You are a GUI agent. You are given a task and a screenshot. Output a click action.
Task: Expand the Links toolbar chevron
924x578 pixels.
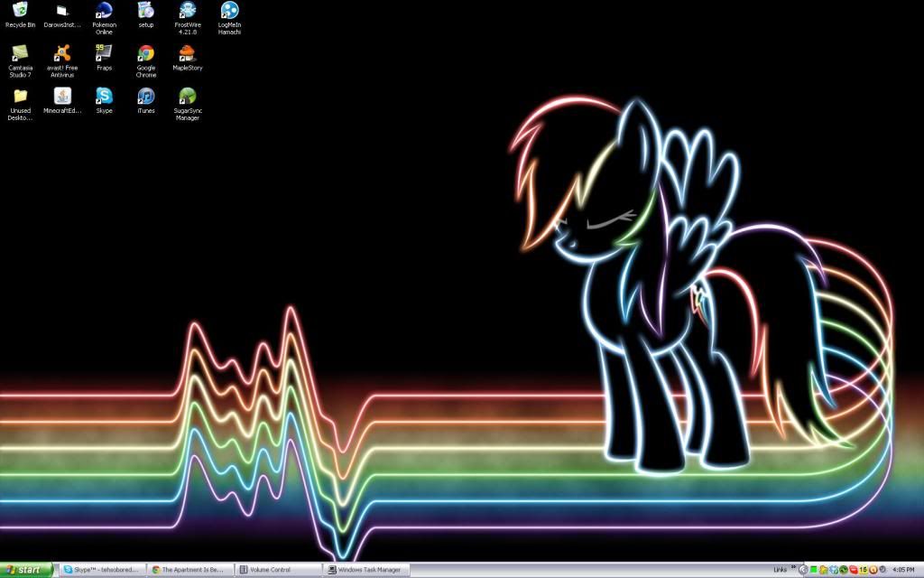point(794,568)
